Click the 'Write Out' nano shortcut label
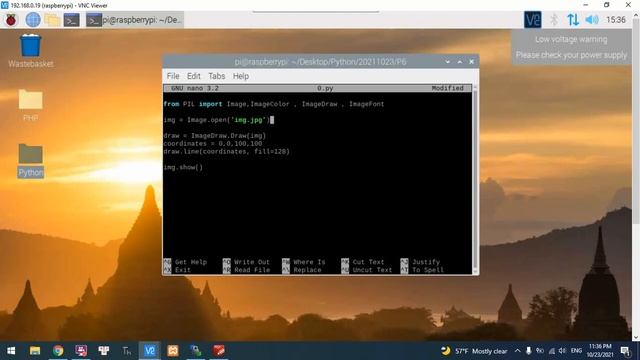Viewport: 640px width, 360px height. coord(252,262)
